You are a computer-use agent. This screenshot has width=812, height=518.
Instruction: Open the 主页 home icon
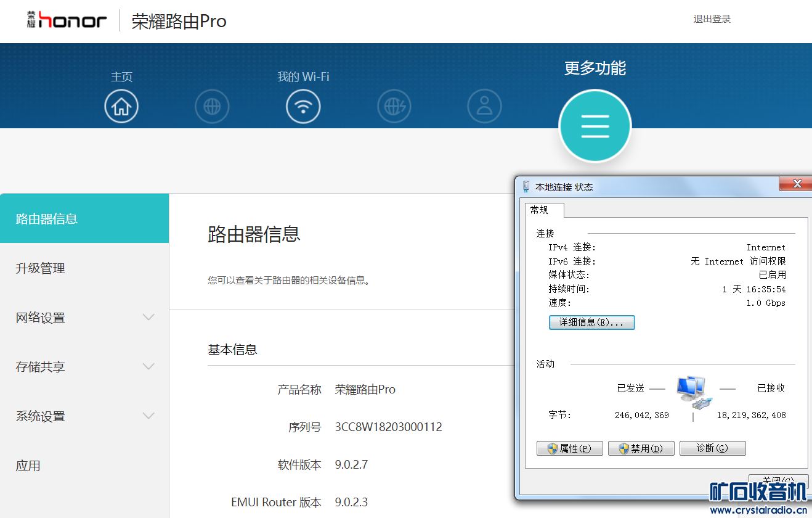pos(121,107)
